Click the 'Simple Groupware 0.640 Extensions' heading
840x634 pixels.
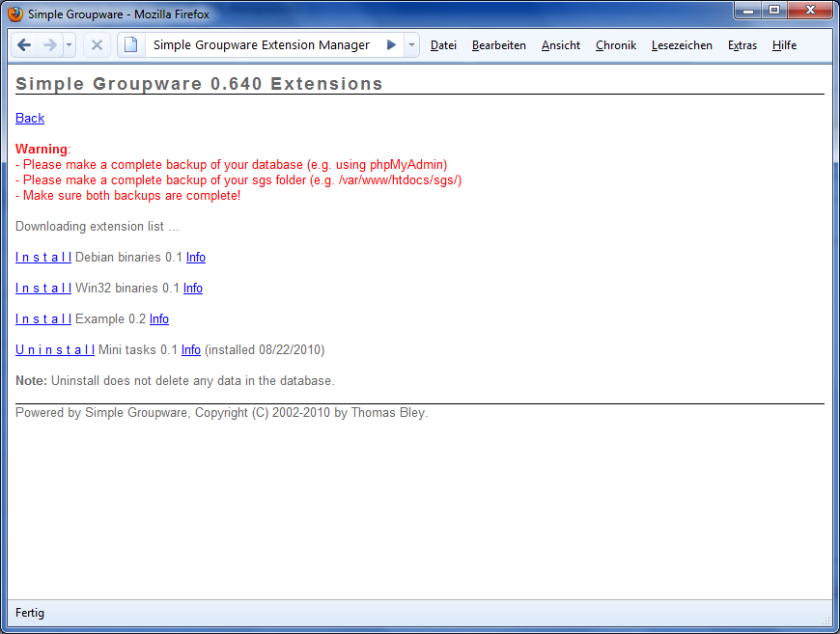pyautogui.click(x=199, y=84)
